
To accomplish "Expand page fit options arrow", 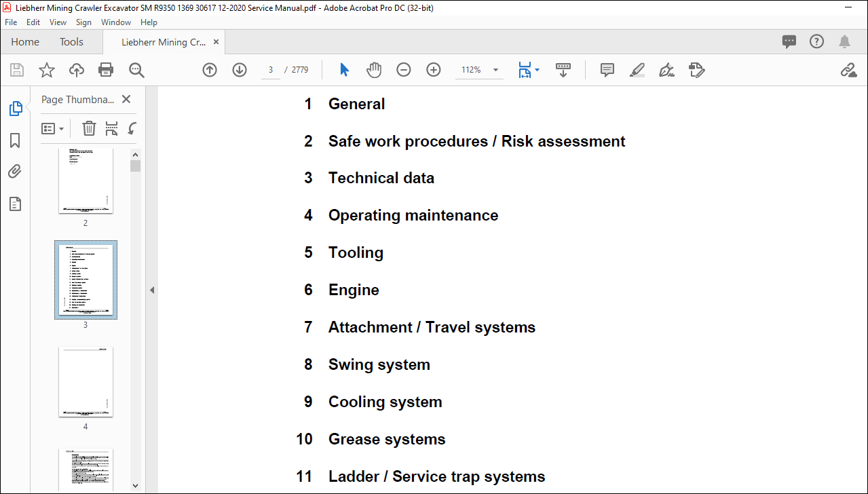I will 537,70.
